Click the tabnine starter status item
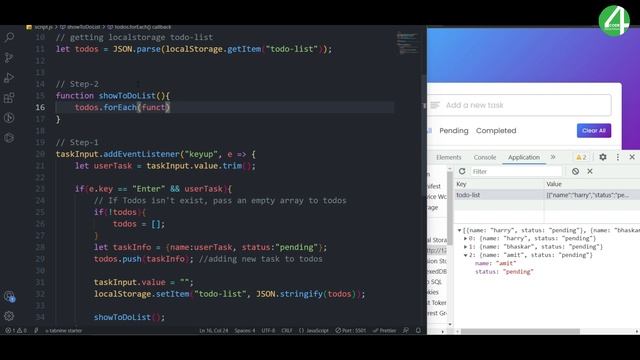Viewport: 640px width, 360px height. pos(63,331)
